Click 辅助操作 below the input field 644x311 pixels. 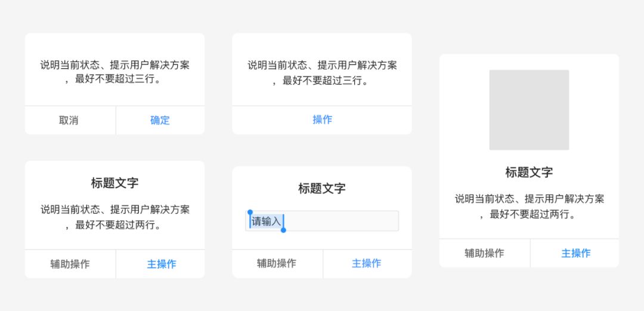[277, 263]
